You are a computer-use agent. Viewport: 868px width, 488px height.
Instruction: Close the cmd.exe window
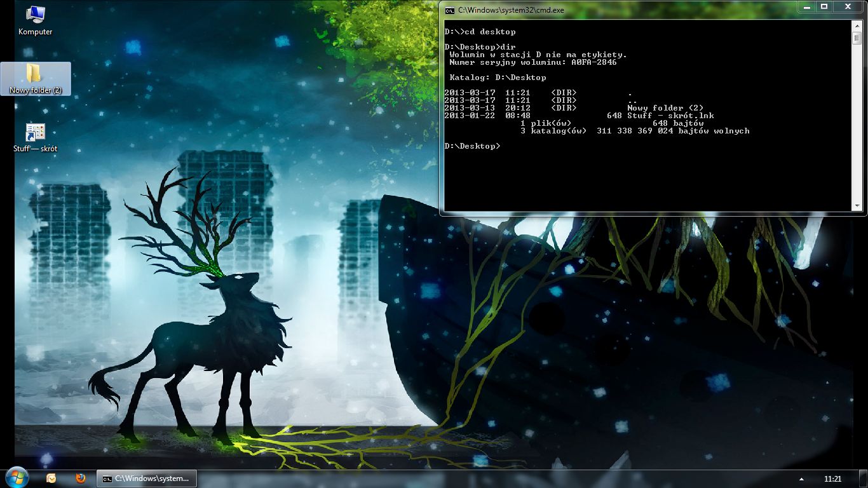click(x=848, y=6)
